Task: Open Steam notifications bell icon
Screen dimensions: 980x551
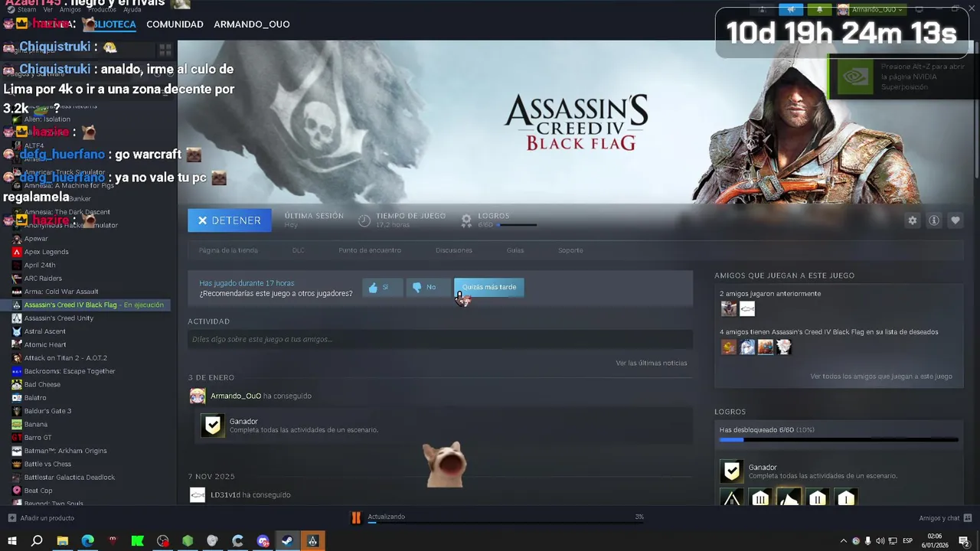Action: [x=819, y=9]
